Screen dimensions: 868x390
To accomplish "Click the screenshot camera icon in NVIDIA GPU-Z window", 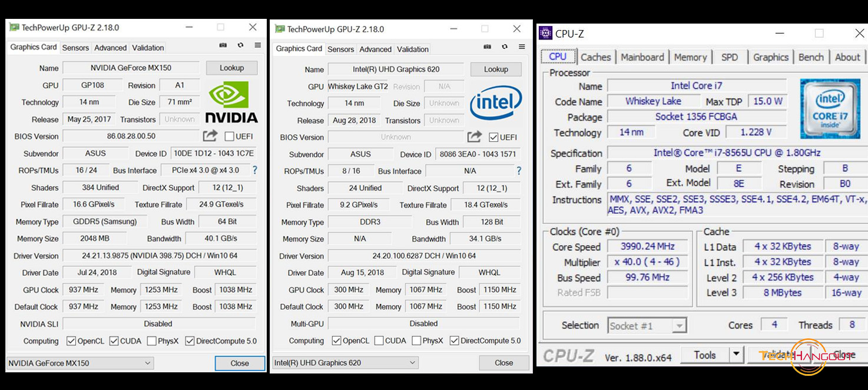I will click(x=223, y=45).
